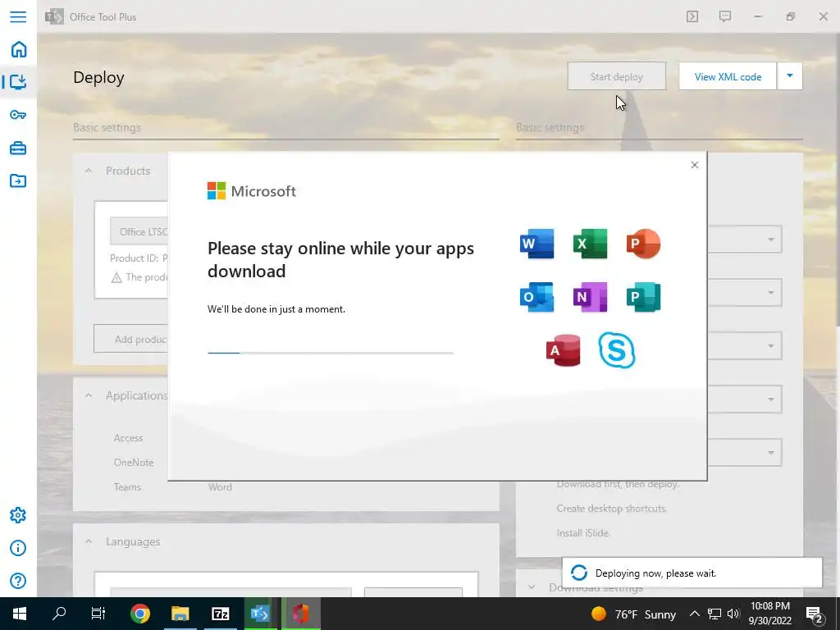Collapse the Applications section

click(x=89, y=395)
